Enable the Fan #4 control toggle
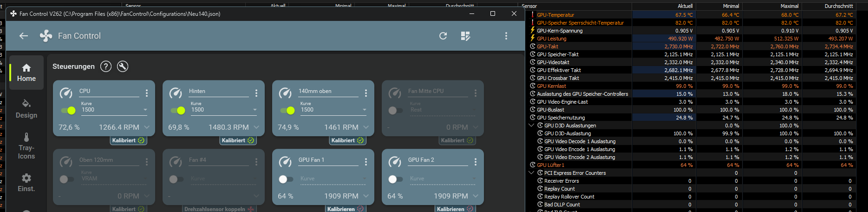The width and height of the screenshot is (868, 212). tap(176, 179)
